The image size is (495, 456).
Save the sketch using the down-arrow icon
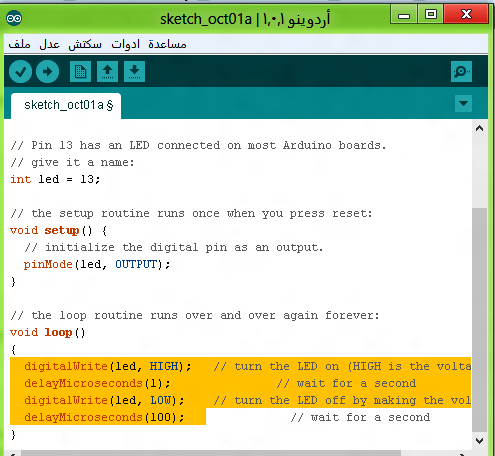134,71
